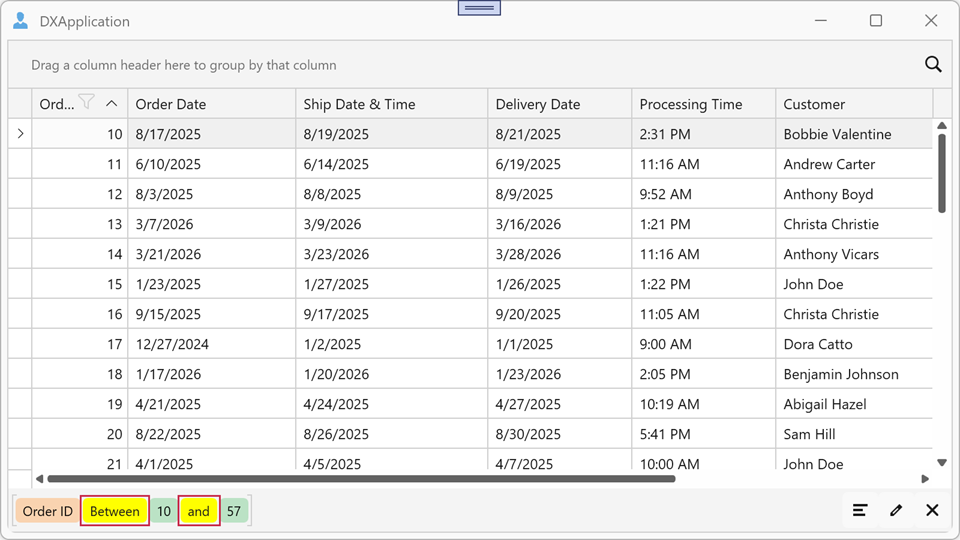Click the DXApplication user icon in title bar
Screen dimensions: 960x540
20,21
